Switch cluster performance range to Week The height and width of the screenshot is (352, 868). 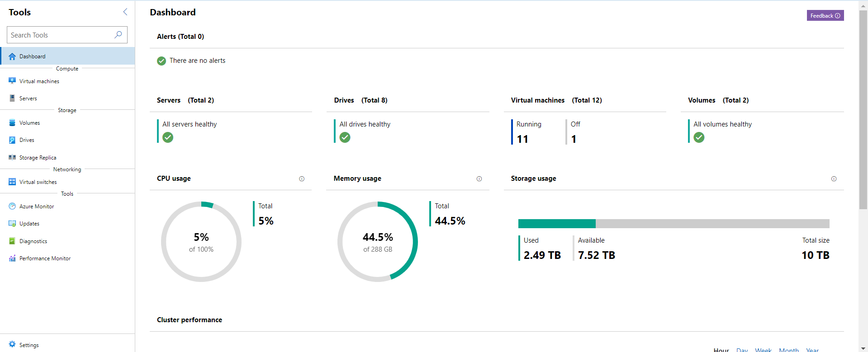[x=763, y=349]
